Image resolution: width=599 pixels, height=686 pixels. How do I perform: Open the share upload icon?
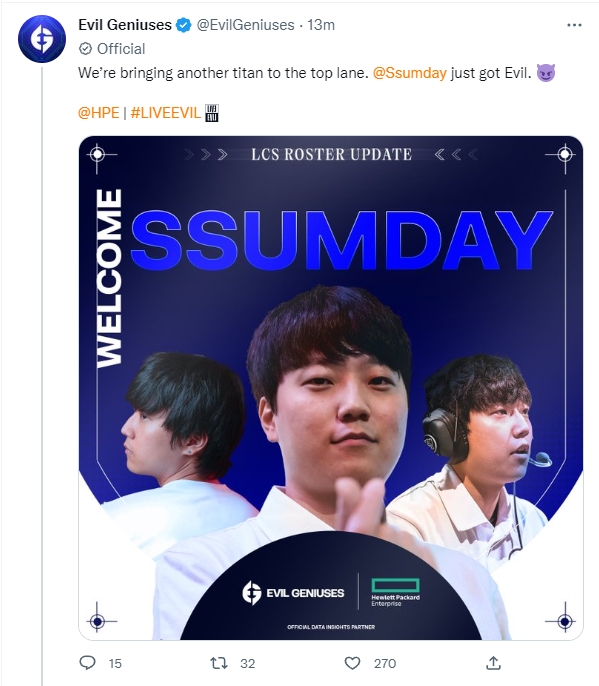pyautogui.click(x=493, y=663)
